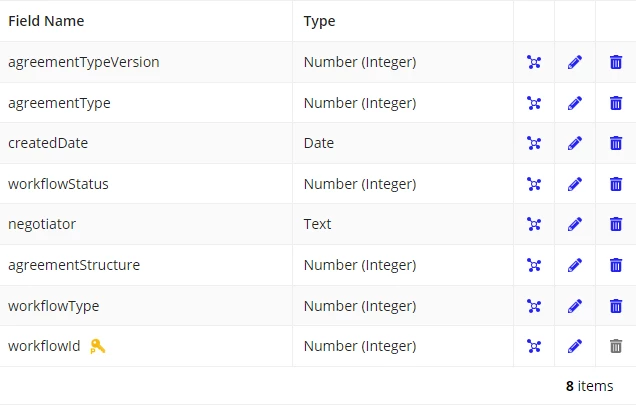Screen dimensions: 636x405
Task: Delete the createdDate field
Action: [616, 143]
